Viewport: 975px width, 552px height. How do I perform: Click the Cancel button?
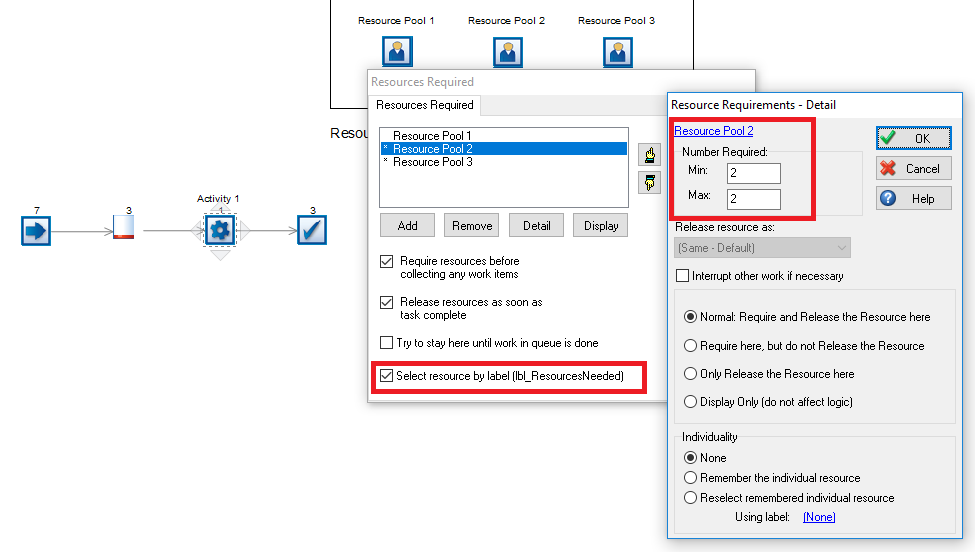click(913, 168)
